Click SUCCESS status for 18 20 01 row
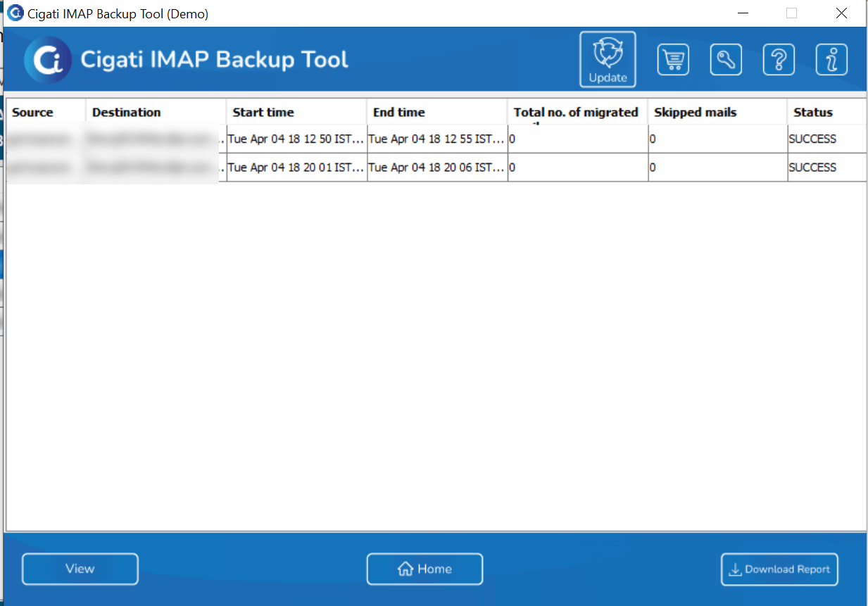This screenshot has width=868, height=606. click(827, 168)
